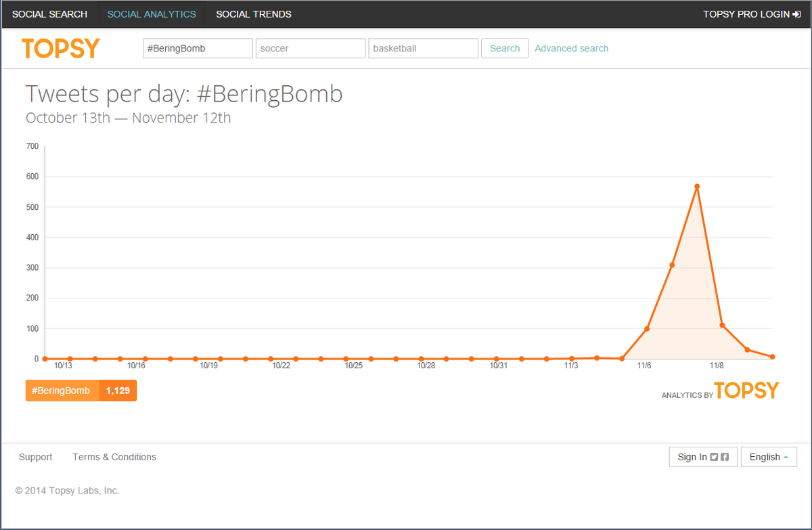Click the data point near 310 tweets
The height and width of the screenshot is (530, 812).
tap(672, 265)
